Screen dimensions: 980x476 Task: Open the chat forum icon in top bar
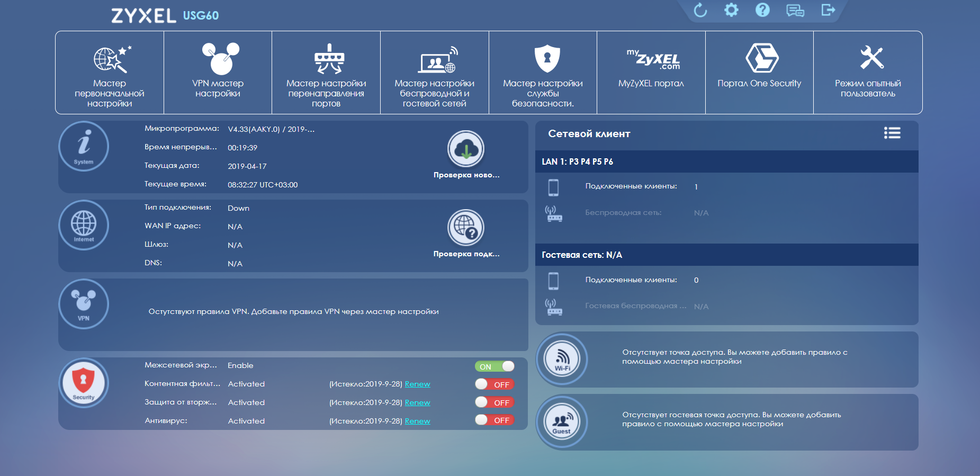coord(795,10)
